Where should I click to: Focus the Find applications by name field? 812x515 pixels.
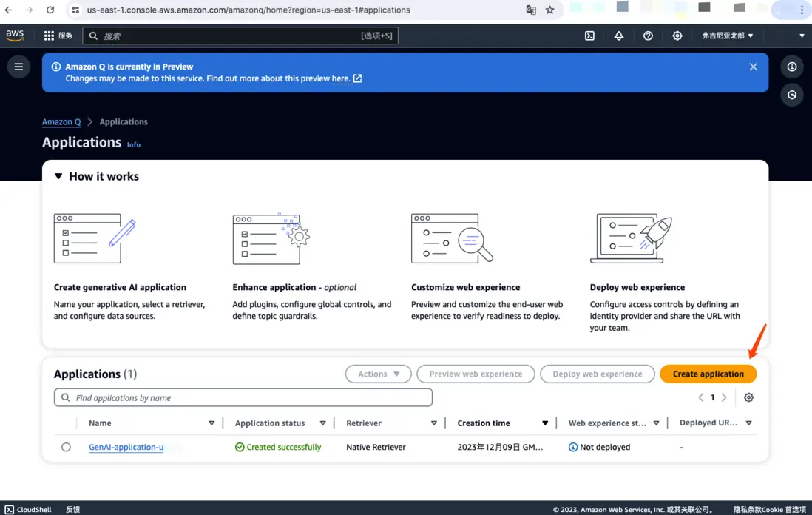[243, 398]
